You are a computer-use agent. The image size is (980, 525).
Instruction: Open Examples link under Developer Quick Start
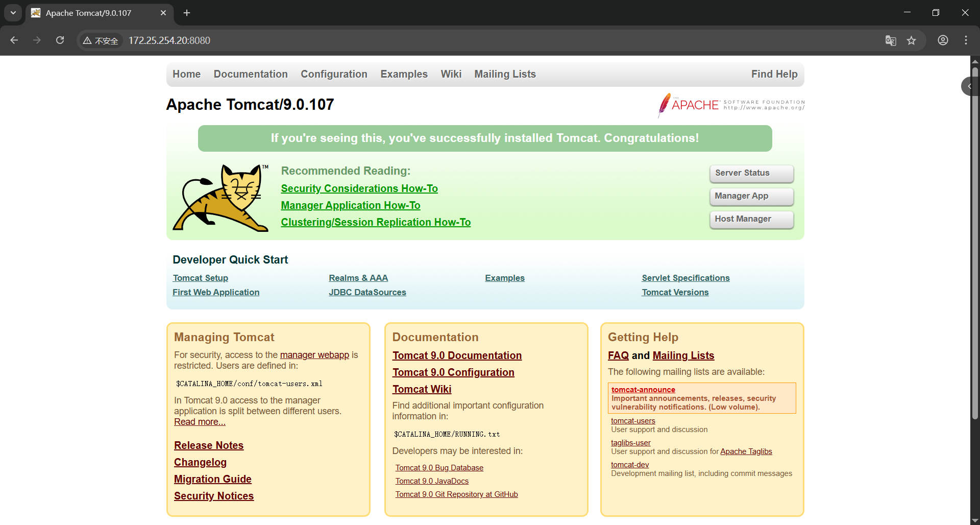tap(505, 278)
